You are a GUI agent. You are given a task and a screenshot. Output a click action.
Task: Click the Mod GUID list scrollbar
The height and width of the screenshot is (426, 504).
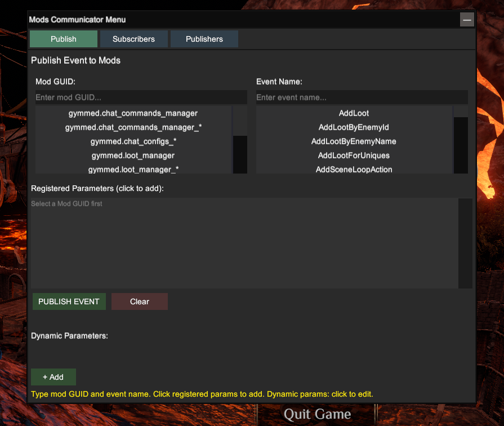click(240, 154)
